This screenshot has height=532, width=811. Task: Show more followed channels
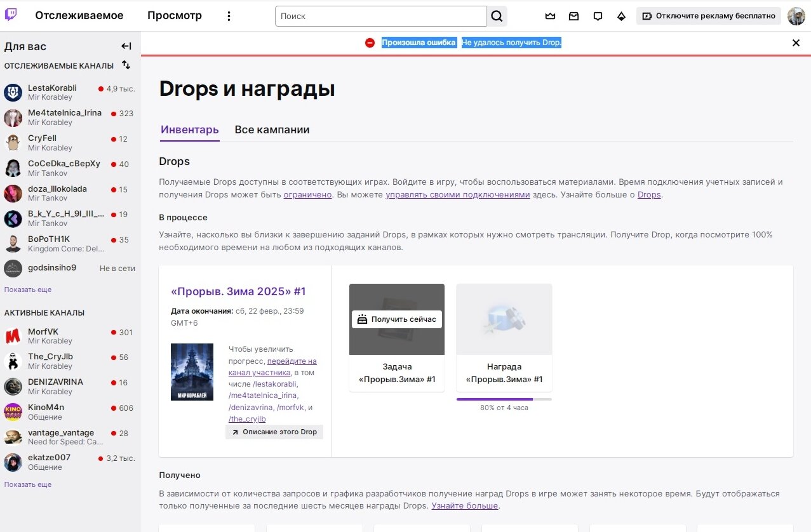[28, 289]
